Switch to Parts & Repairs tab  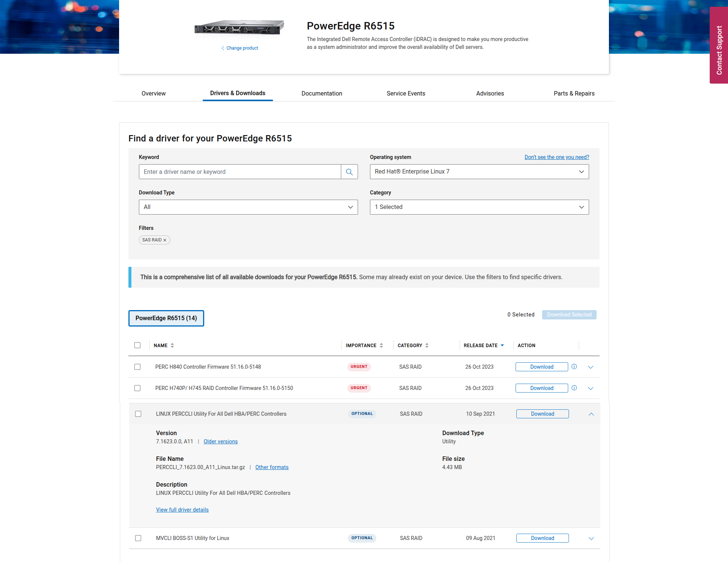[x=574, y=93]
